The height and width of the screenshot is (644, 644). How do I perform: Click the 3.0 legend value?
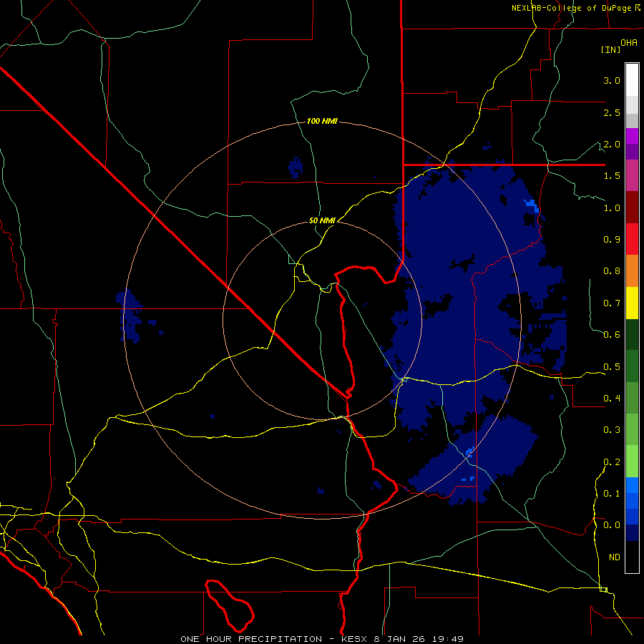(x=612, y=80)
